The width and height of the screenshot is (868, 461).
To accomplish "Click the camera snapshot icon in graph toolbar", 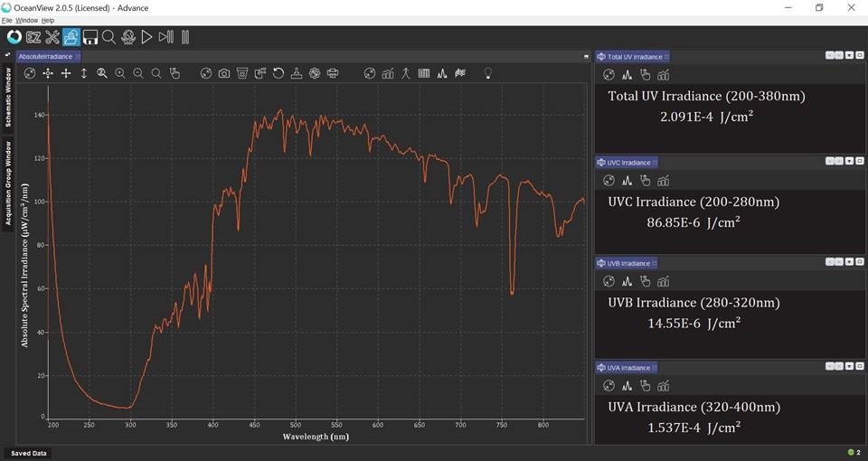I will point(224,73).
